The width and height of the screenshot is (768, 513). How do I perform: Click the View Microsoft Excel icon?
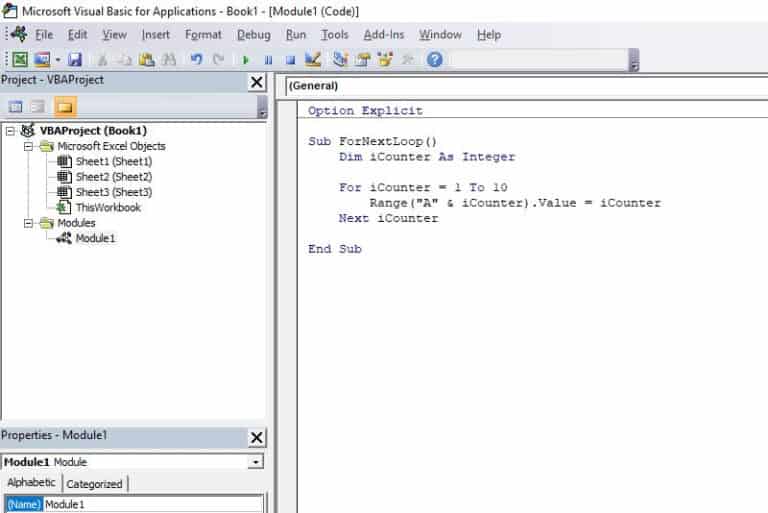[20, 60]
